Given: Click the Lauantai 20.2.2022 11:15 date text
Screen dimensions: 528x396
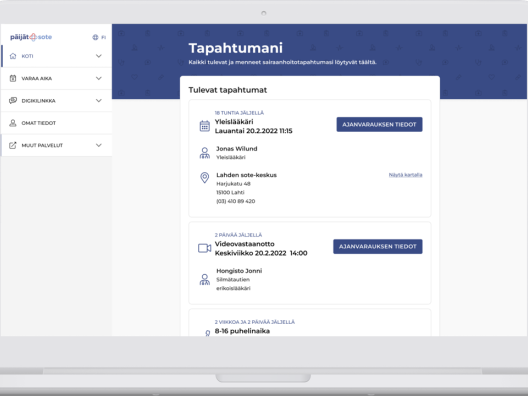Looking at the screenshot, I should point(254,131).
